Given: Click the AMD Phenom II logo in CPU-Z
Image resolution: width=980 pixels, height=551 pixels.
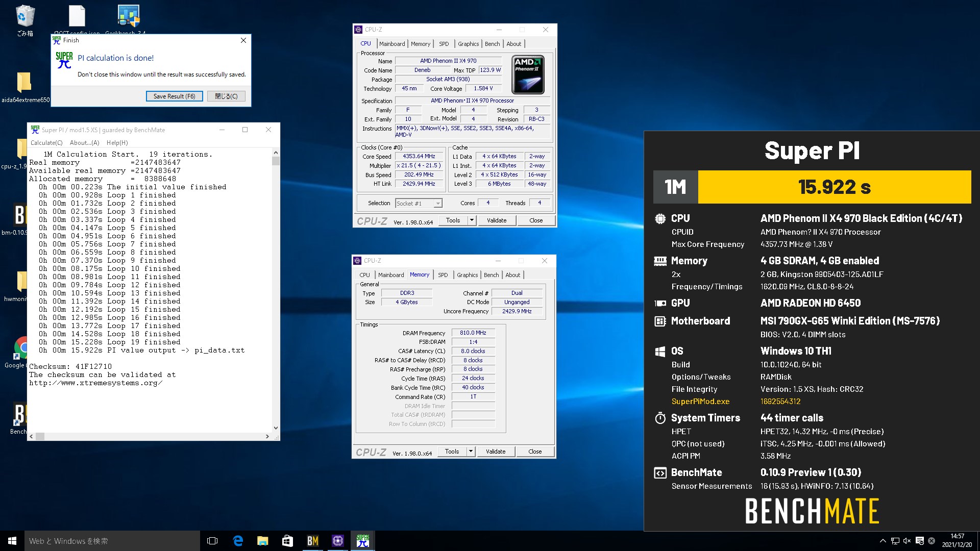Looking at the screenshot, I should click(x=527, y=74).
